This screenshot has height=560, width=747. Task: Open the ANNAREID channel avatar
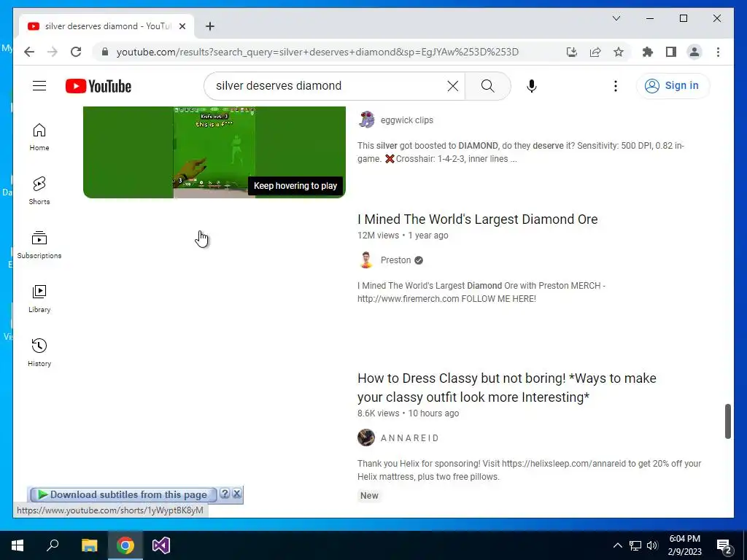pyautogui.click(x=366, y=437)
